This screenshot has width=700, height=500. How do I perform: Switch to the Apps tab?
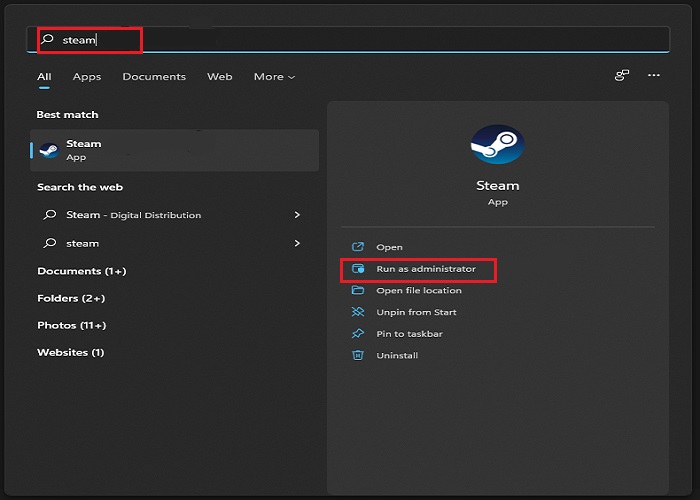click(87, 77)
